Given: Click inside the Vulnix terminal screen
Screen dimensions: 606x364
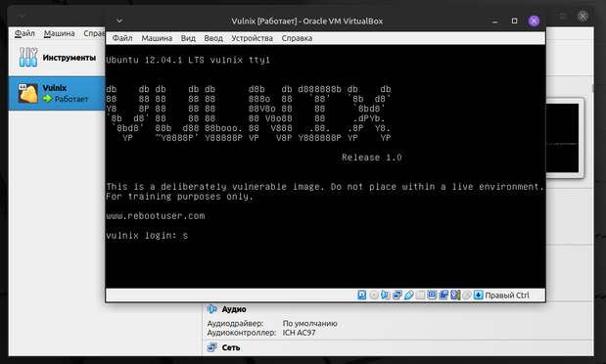Looking at the screenshot, I should click(x=325, y=166).
